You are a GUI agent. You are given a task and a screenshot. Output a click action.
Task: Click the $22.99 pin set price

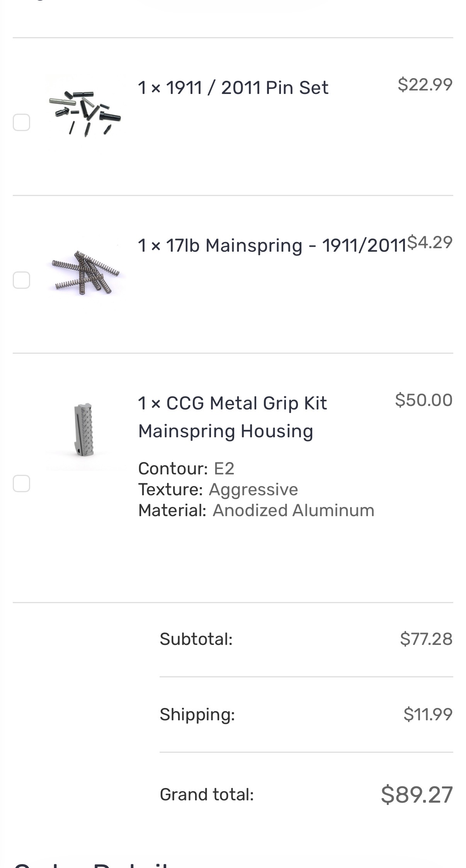click(x=425, y=84)
